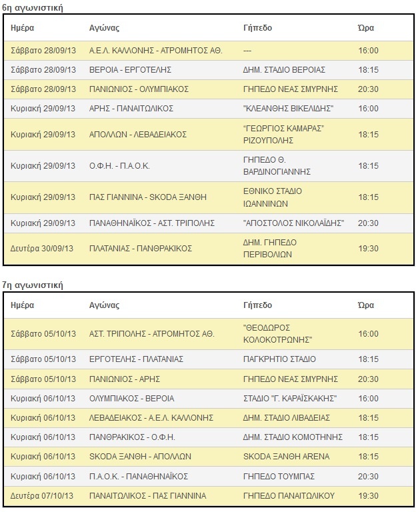Click the Αγώνας header in 7η αγωνιστική table
This screenshot has width=420, height=512.
(x=104, y=305)
